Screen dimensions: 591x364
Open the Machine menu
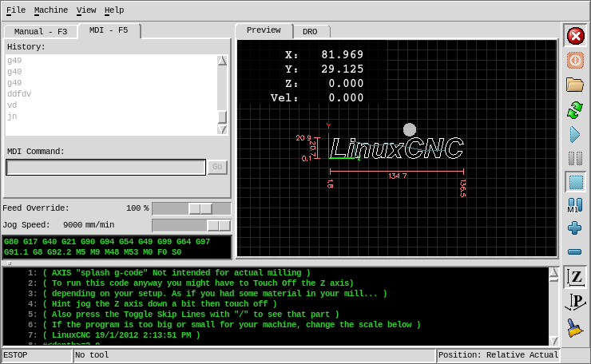pyautogui.click(x=51, y=10)
